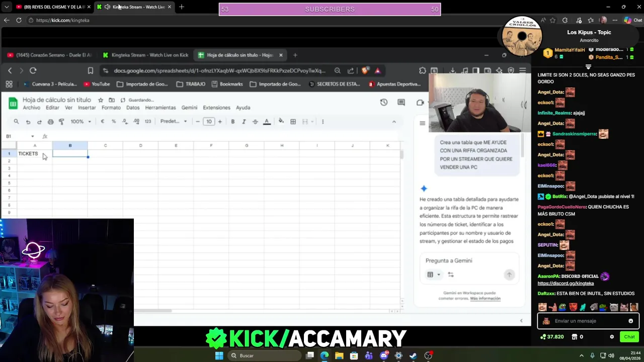Toggle strikethrough formatting in Sheets

(255, 122)
